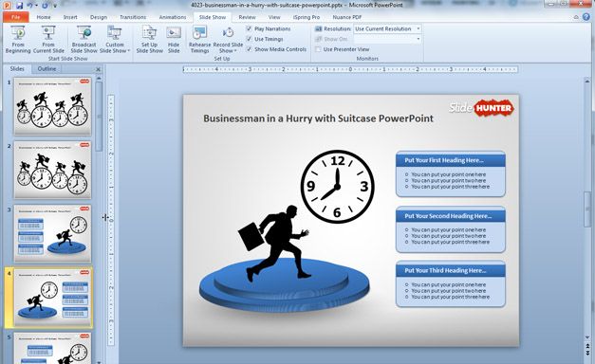Open PowerPoint Help question mark
Image resolution: width=595 pixels, height=364 pixels.
point(587,17)
